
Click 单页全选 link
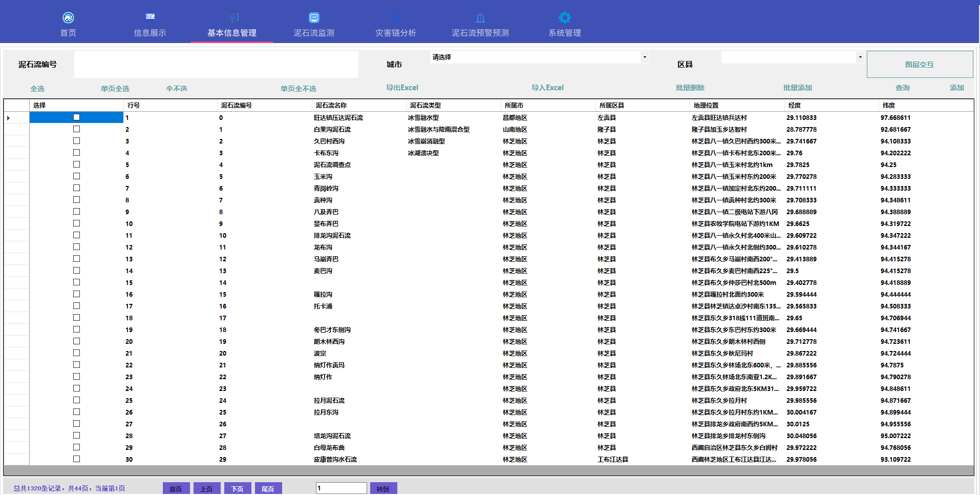click(115, 89)
